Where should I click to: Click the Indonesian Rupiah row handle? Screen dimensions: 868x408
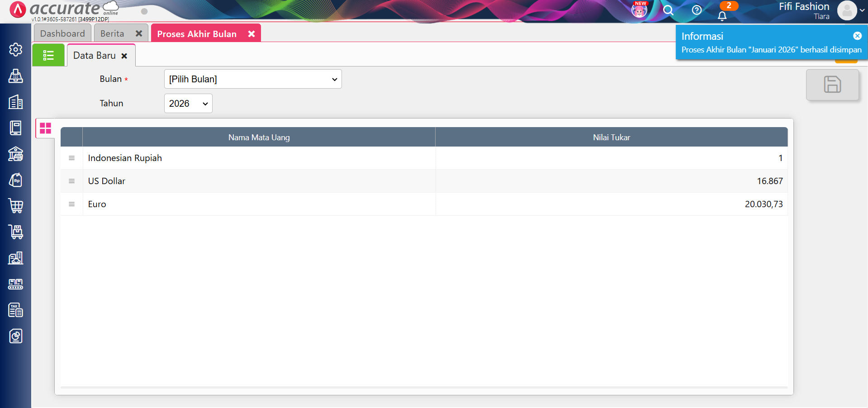pyautogui.click(x=71, y=158)
